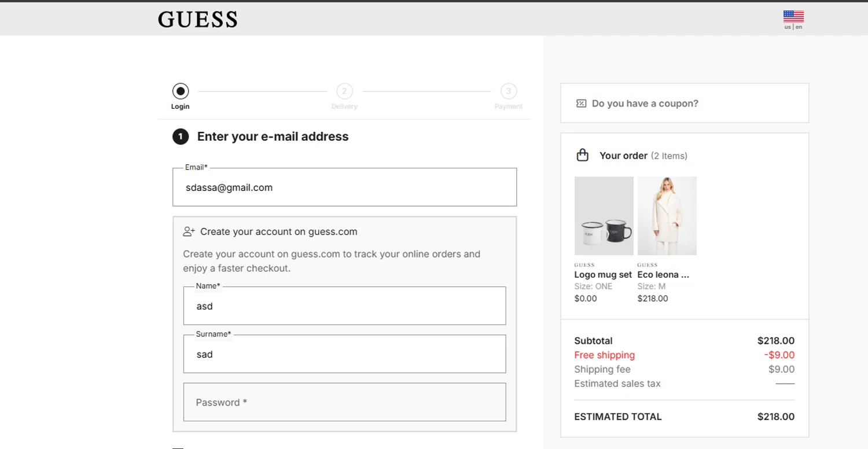Screen dimensions: 868x449
Task: Click the coupon ticket icon
Action: [581, 104]
